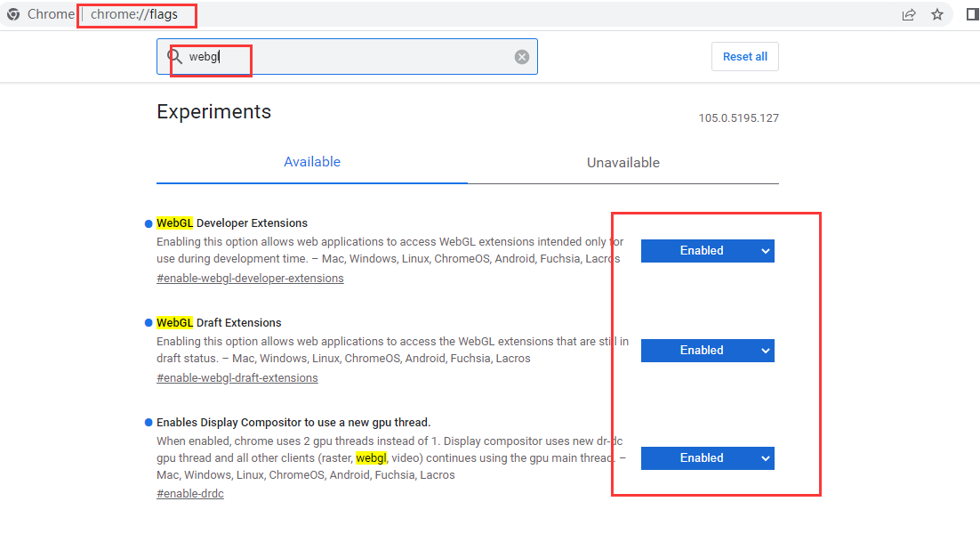The height and width of the screenshot is (542, 980).
Task: Click the Chrome logo icon in address bar
Action: pos(13,14)
